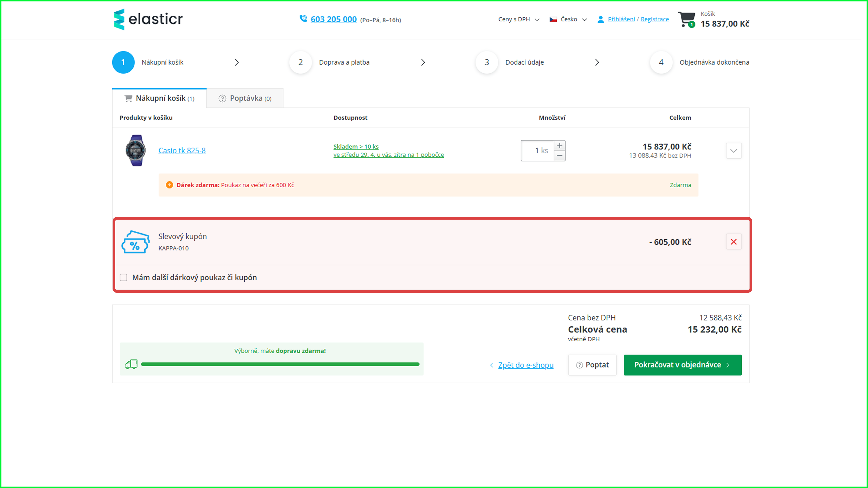Screen dimensions: 868x488
Task: Expand the product row chevron
Action: coord(734,150)
